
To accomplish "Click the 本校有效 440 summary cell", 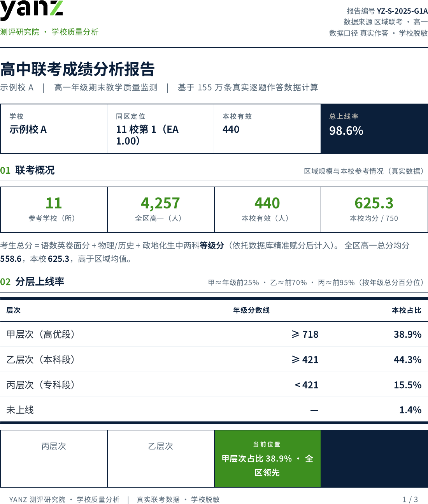I will tap(267, 129).
